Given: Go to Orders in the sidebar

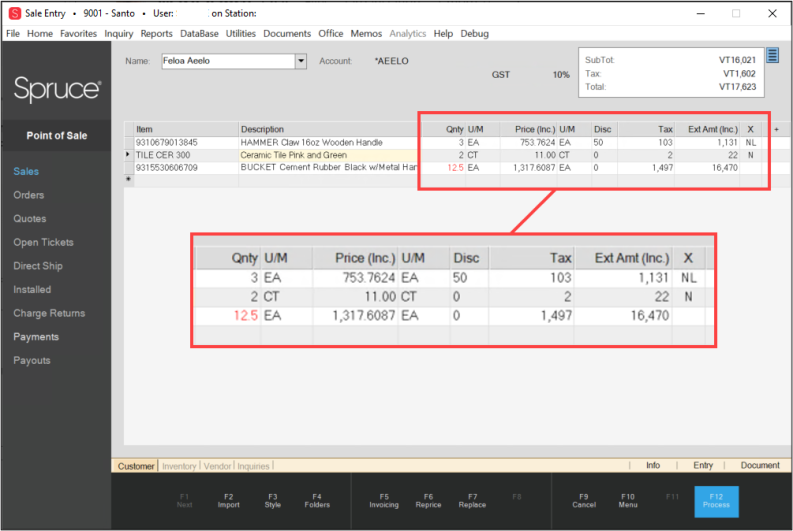Looking at the screenshot, I should pyautogui.click(x=29, y=195).
